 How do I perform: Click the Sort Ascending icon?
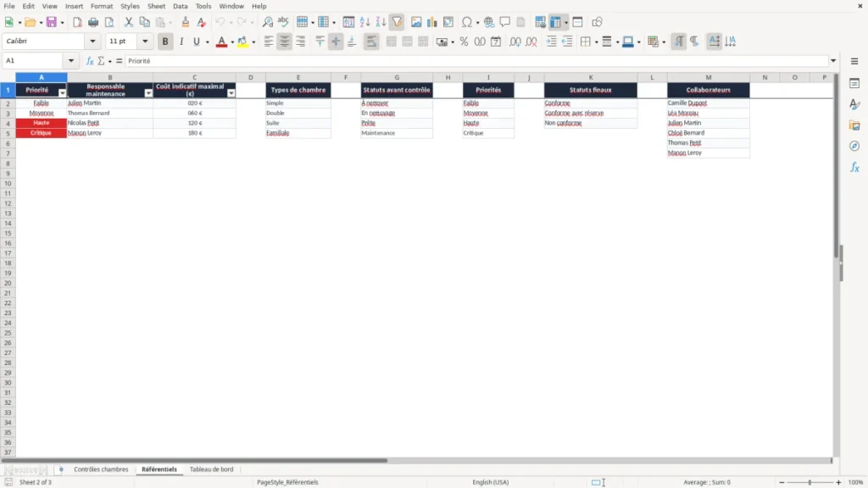(364, 22)
